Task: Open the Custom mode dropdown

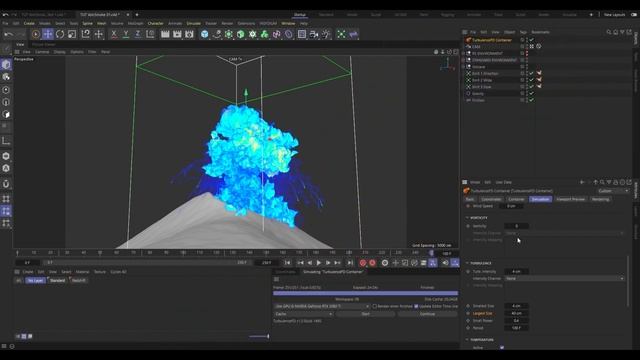Action: (613, 191)
